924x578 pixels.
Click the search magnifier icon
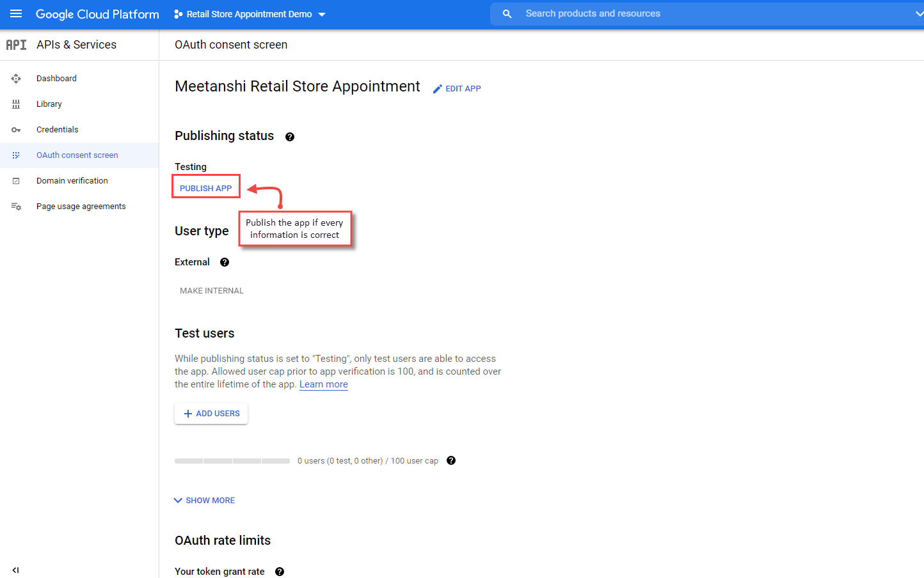coord(507,13)
